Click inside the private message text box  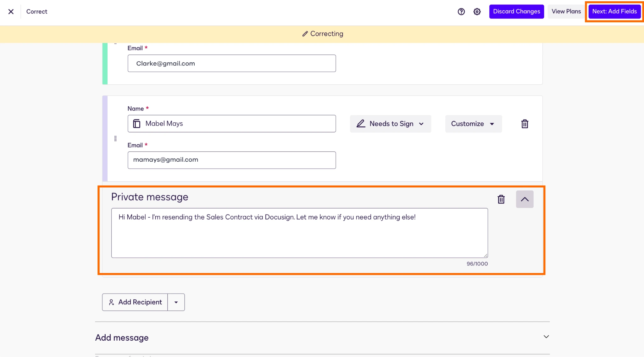point(299,233)
